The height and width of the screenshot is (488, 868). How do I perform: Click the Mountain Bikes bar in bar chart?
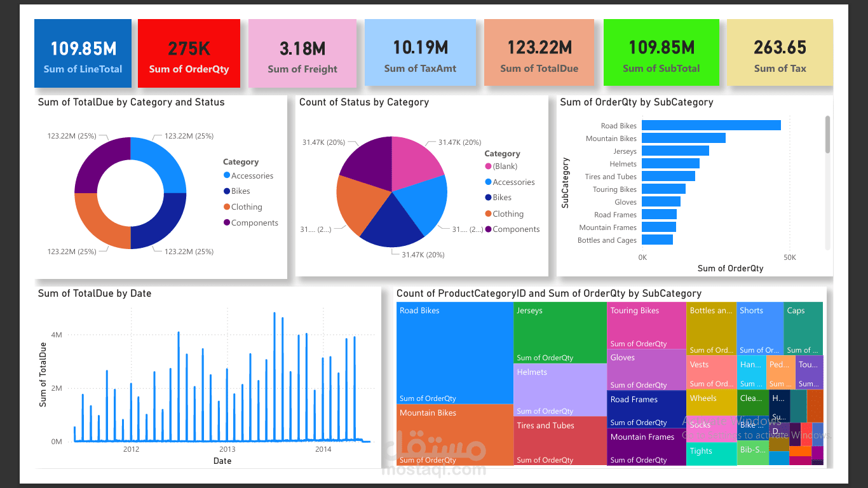pyautogui.click(x=684, y=139)
